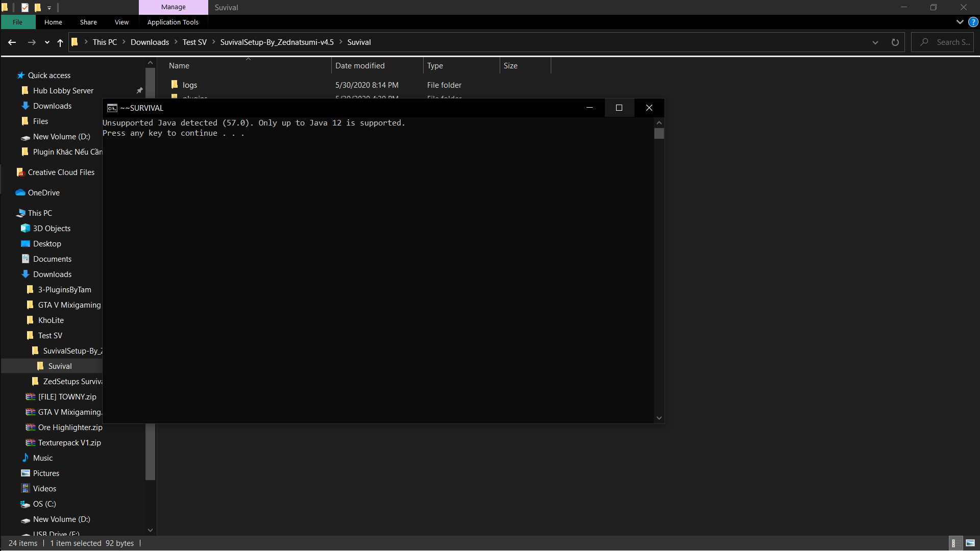The image size is (980, 551).
Task: Select KhoLite folder in tree
Action: [x=51, y=320]
